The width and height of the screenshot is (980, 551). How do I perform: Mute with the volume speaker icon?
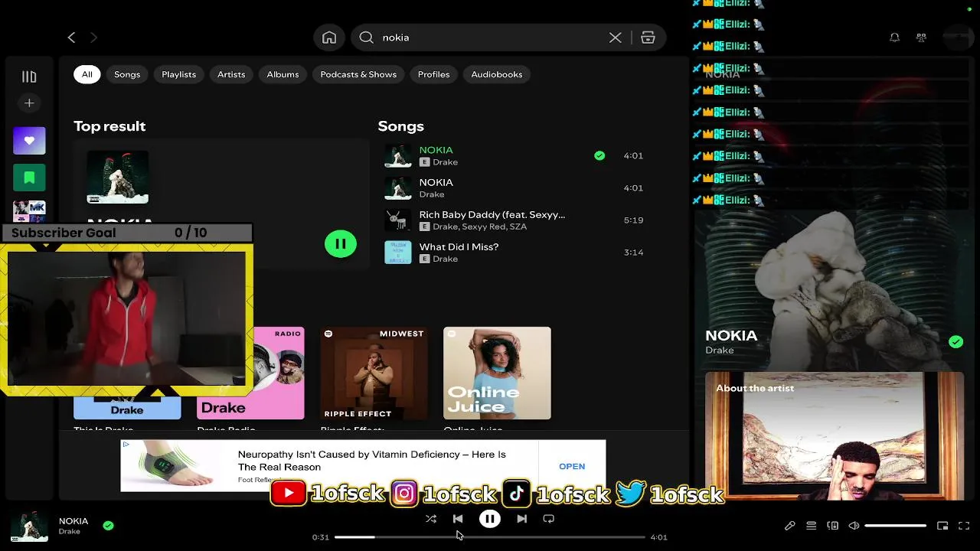click(854, 526)
